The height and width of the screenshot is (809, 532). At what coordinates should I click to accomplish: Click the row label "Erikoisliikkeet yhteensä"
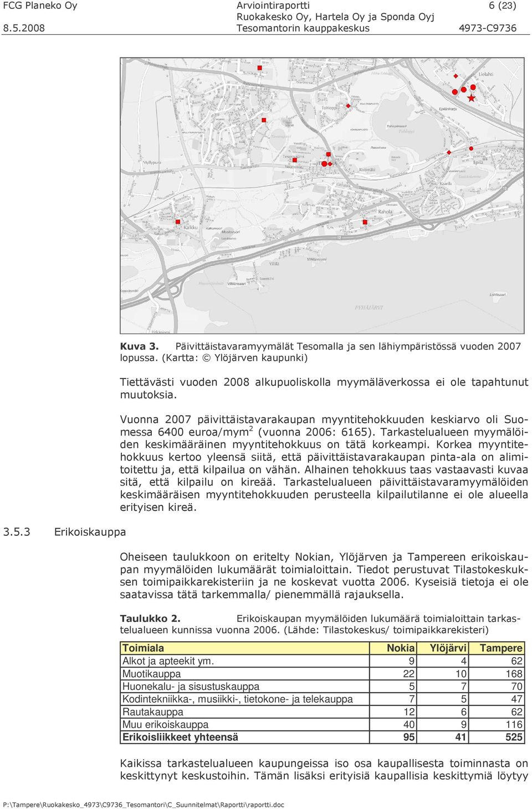pyautogui.click(x=180, y=738)
